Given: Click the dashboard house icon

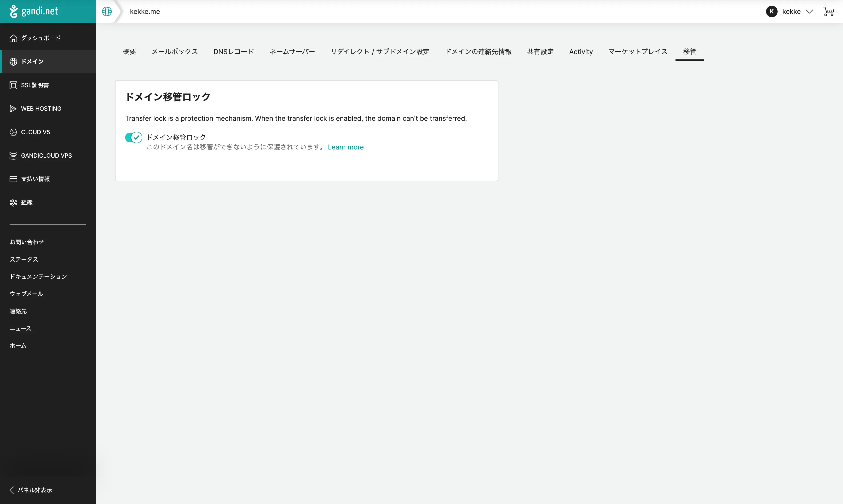Looking at the screenshot, I should pyautogui.click(x=13, y=38).
